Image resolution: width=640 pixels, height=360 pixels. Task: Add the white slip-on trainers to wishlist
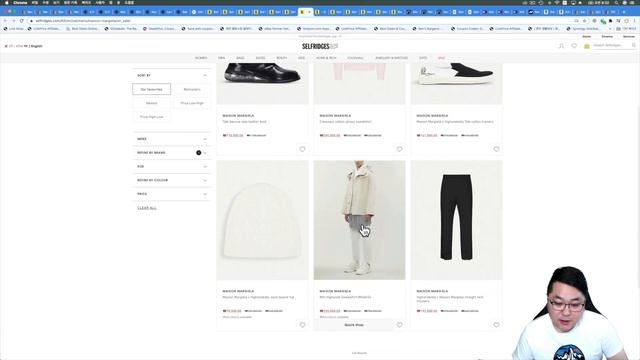(x=496, y=149)
